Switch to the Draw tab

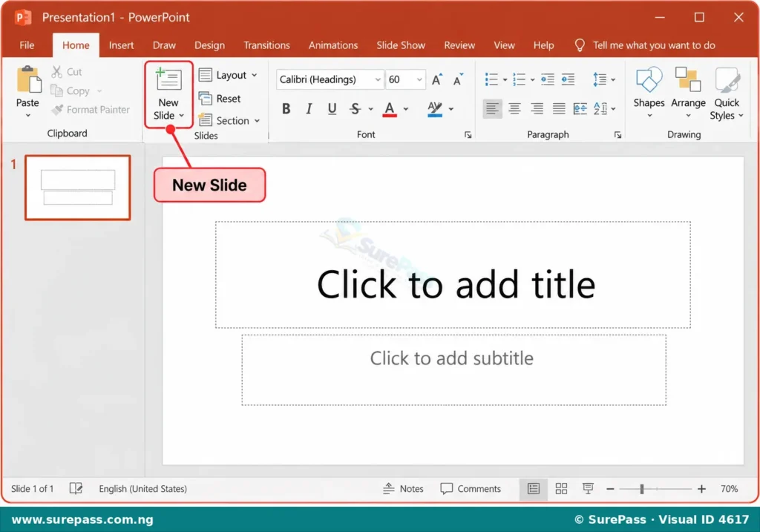pyautogui.click(x=164, y=45)
